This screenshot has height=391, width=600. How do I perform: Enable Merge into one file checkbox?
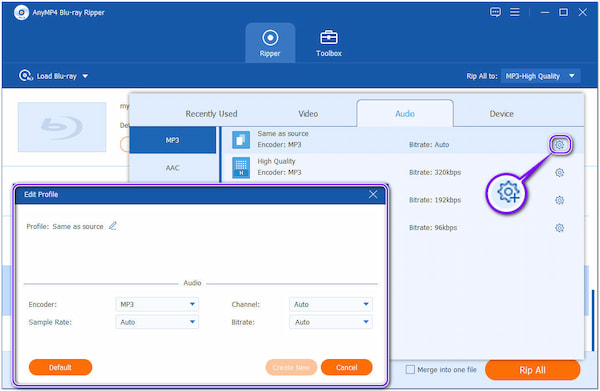click(410, 370)
